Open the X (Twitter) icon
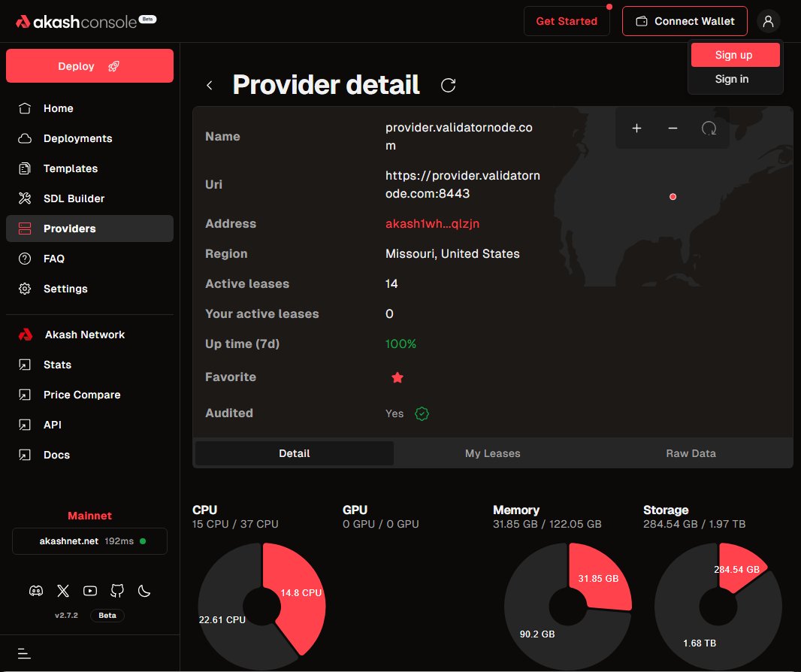This screenshot has width=801, height=672. click(63, 592)
